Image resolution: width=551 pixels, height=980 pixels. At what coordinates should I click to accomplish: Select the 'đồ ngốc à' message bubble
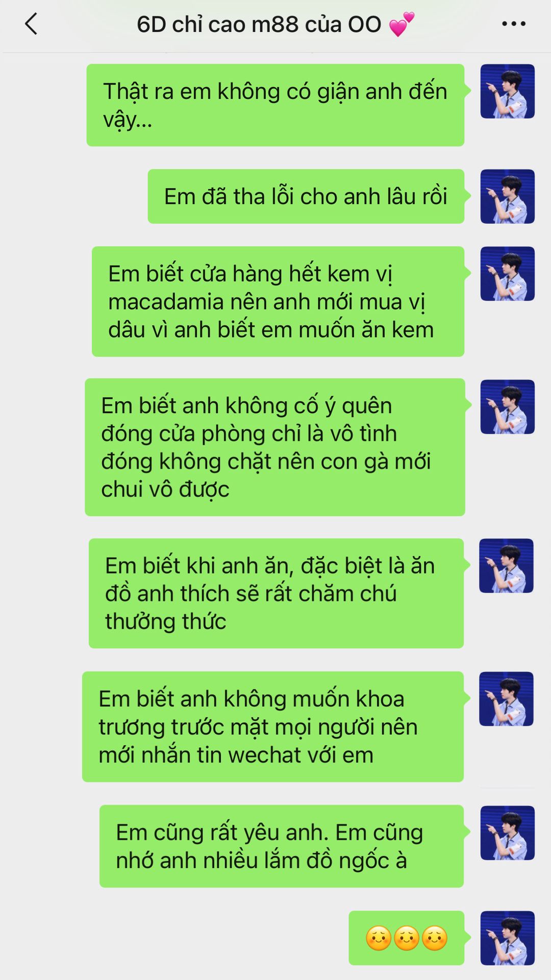click(282, 846)
